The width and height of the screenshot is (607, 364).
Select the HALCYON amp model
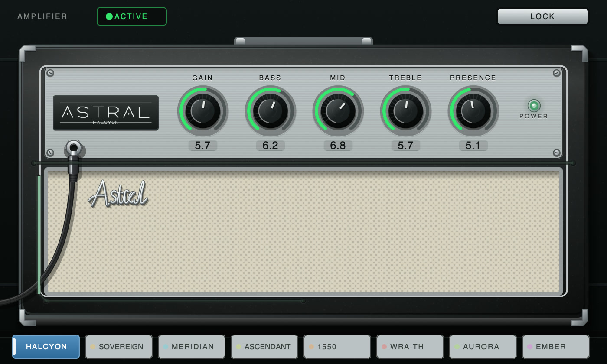[46, 347]
